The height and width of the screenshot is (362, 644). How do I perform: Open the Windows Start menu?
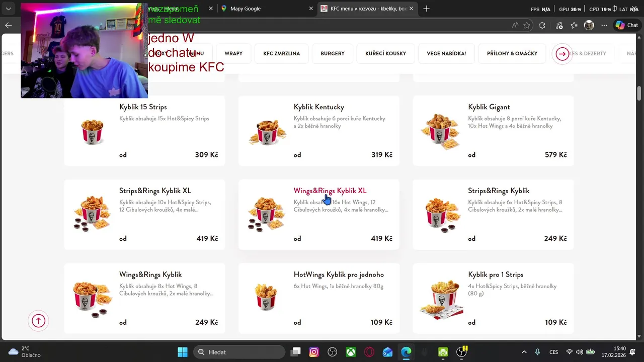[183, 352]
